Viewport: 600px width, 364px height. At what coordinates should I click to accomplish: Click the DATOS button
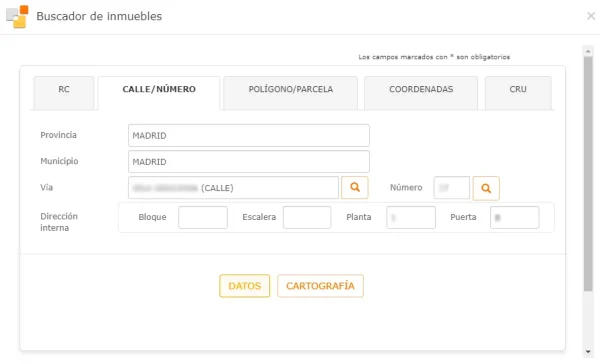pyautogui.click(x=245, y=286)
